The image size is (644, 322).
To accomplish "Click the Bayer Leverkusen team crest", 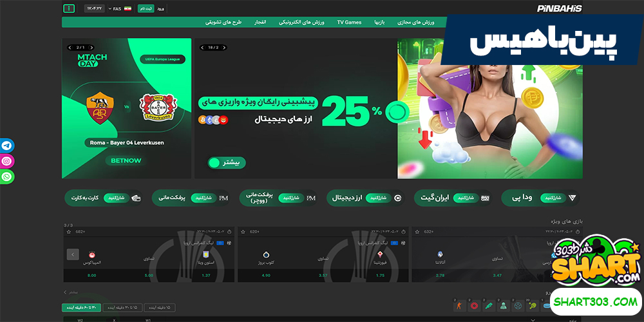I will click(158, 107).
